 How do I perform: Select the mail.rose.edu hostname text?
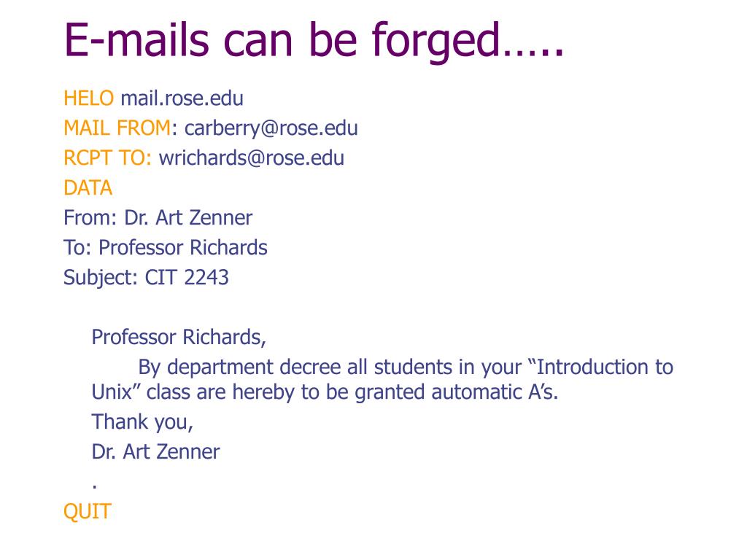tap(182, 98)
